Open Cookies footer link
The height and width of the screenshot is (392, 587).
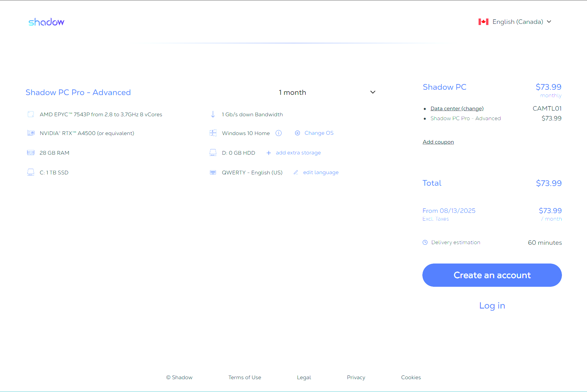[411, 377]
